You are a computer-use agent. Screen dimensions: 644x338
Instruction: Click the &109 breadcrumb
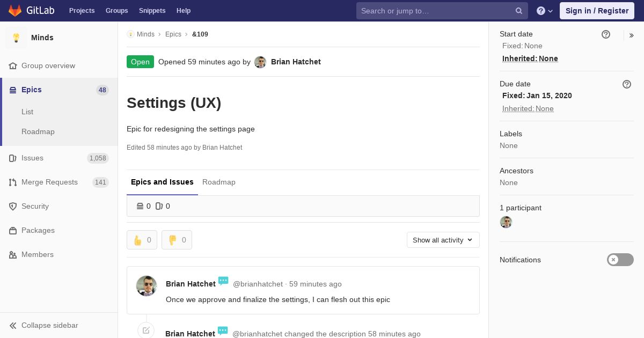pyautogui.click(x=200, y=34)
